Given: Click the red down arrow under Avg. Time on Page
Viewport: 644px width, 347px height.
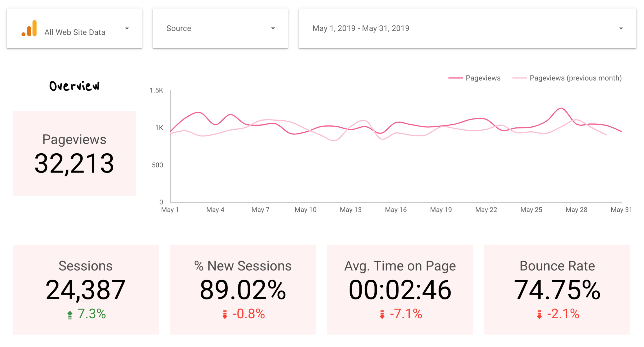Looking at the screenshot, I should click(382, 315).
